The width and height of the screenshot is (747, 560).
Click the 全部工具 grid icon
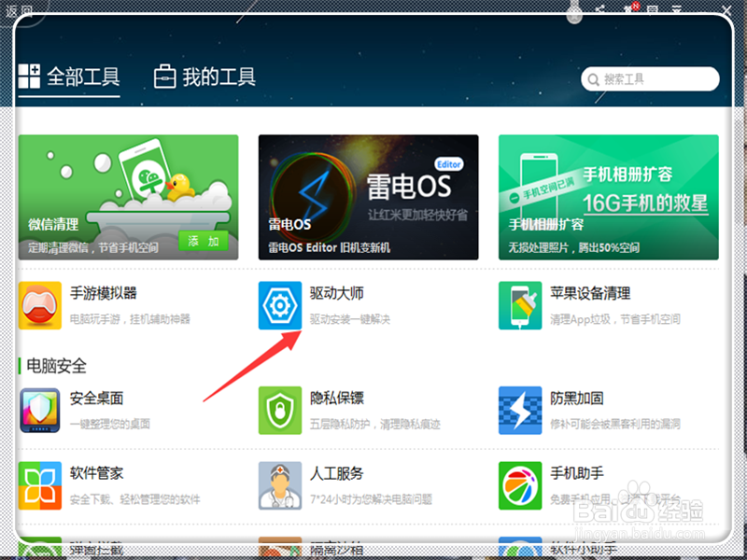[29, 77]
